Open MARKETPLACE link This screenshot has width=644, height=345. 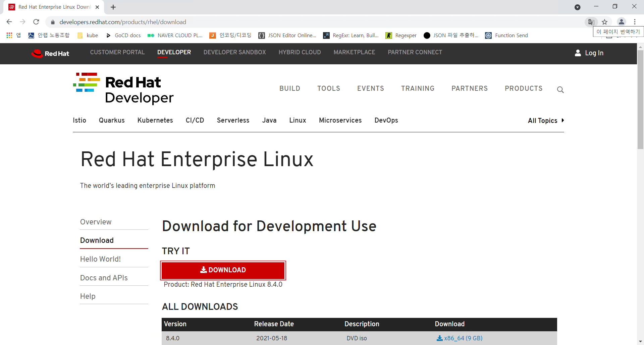click(354, 52)
